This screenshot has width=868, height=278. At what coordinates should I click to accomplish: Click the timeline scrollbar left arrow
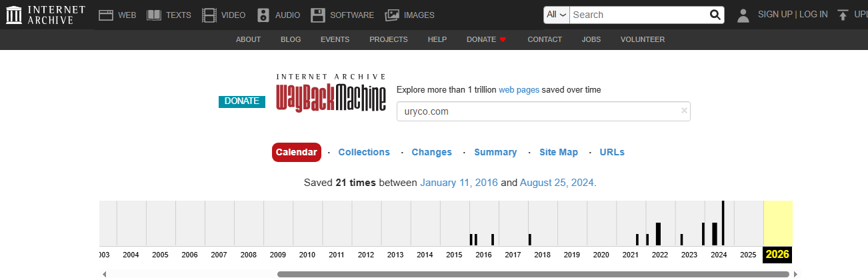click(x=103, y=274)
